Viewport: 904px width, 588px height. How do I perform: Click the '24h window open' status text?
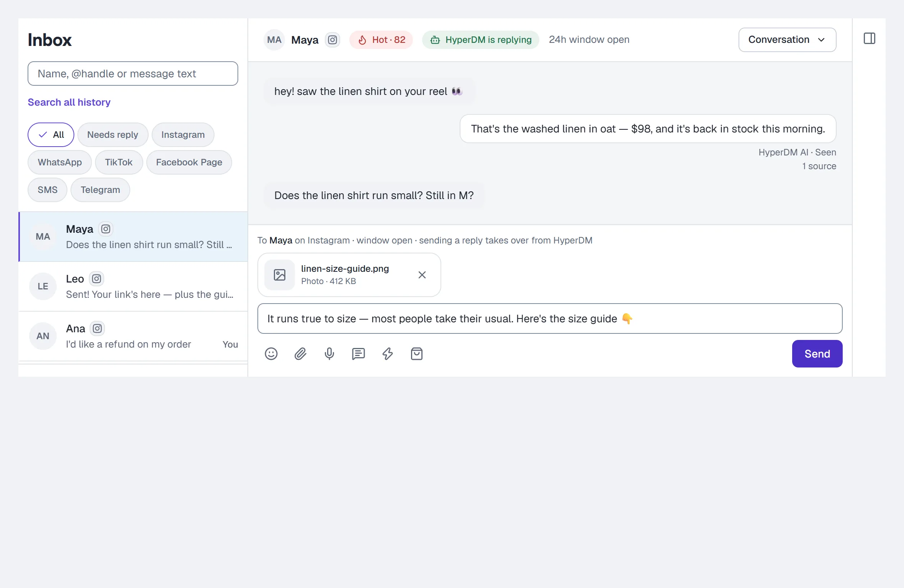589,40
